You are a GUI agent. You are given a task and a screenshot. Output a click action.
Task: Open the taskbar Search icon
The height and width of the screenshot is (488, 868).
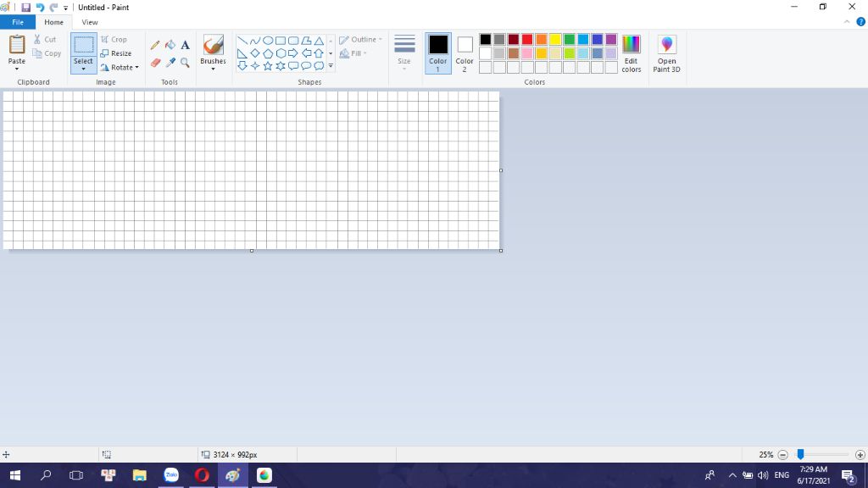pos(46,475)
